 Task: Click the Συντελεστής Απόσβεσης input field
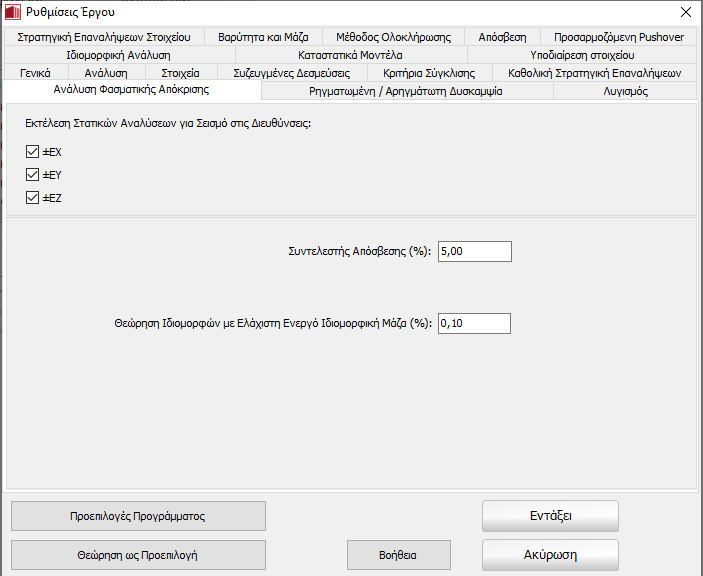473,251
